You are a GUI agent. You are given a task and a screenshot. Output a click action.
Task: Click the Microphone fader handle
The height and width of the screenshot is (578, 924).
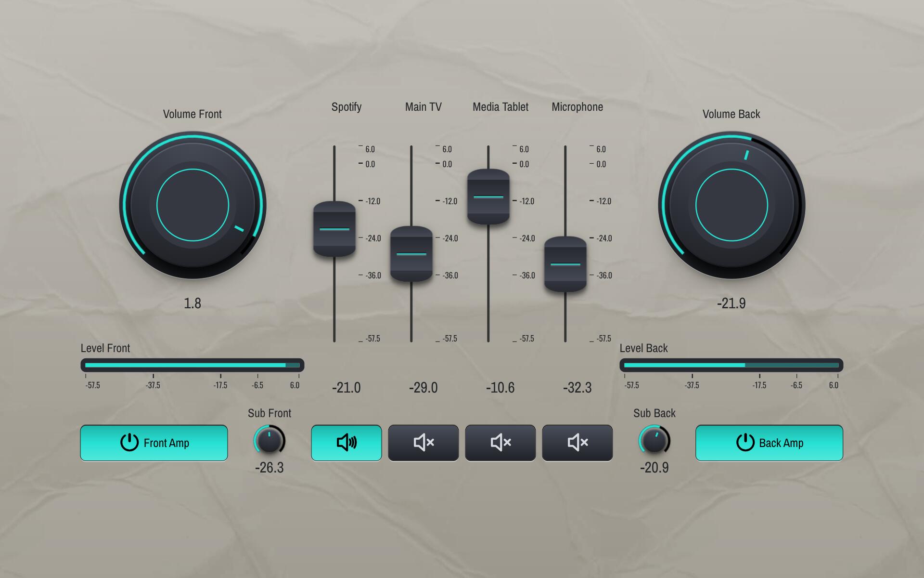[x=565, y=264]
